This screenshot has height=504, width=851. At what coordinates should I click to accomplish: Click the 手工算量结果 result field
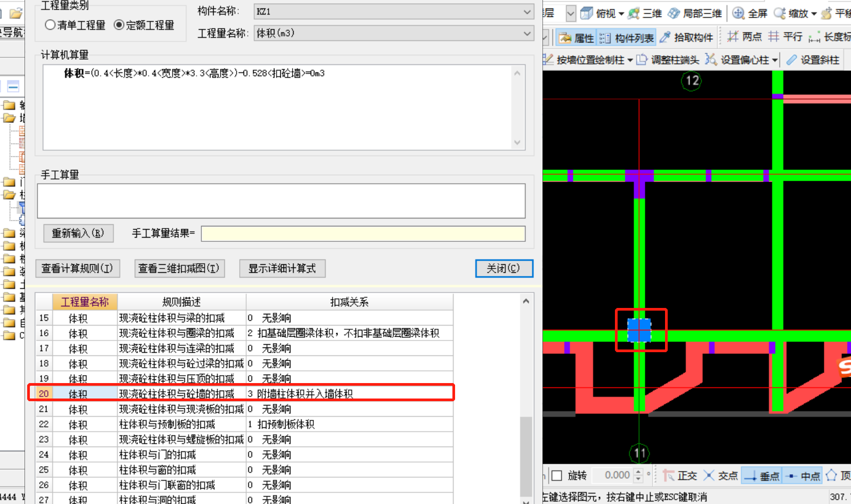[x=363, y=233]
